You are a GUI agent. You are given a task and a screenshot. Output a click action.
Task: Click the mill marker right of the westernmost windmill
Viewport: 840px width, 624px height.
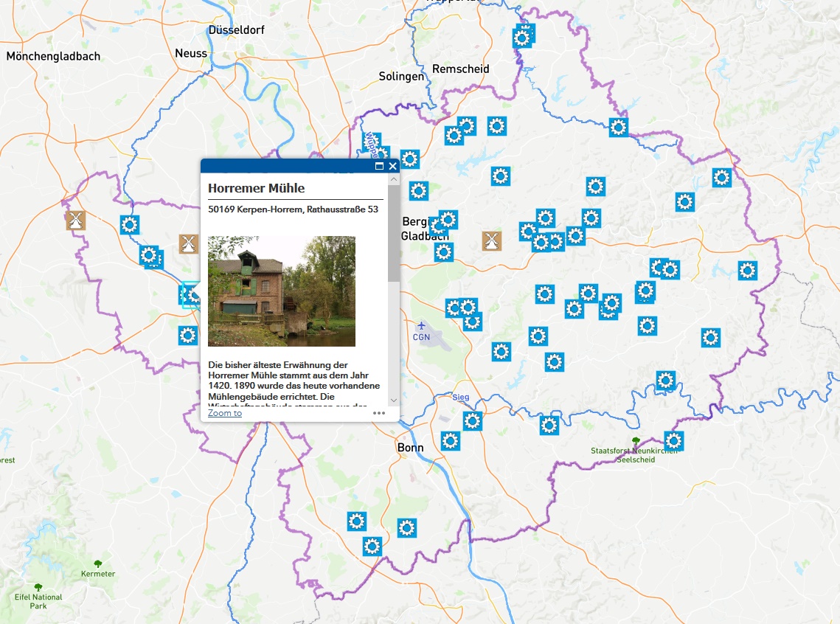[129, 225]
